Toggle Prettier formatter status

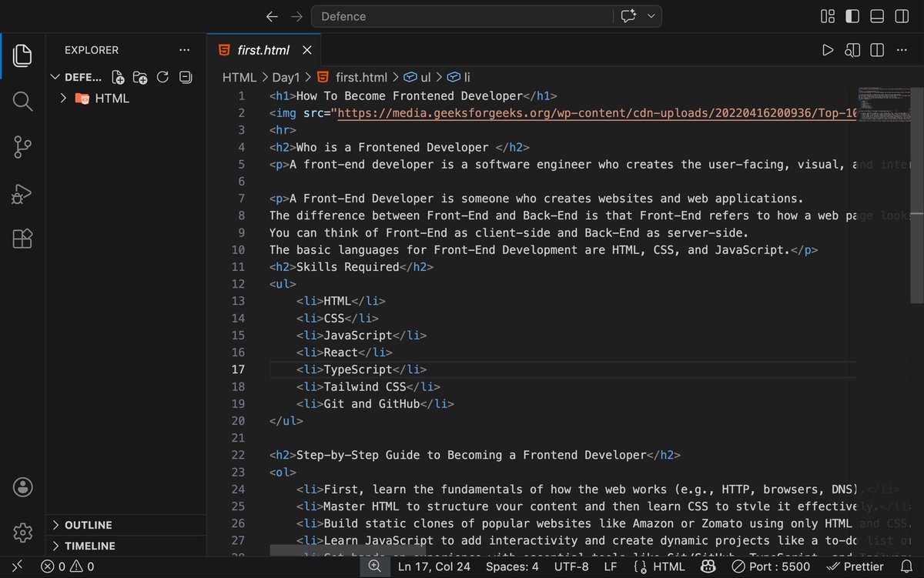(x=854, y=566)
